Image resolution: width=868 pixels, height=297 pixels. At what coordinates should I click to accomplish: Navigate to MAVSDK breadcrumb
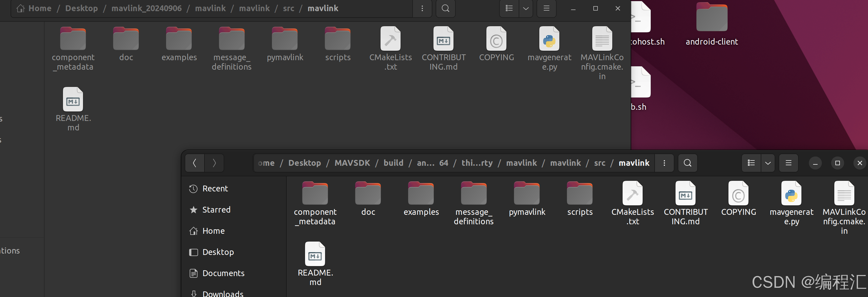pos(352,163)
